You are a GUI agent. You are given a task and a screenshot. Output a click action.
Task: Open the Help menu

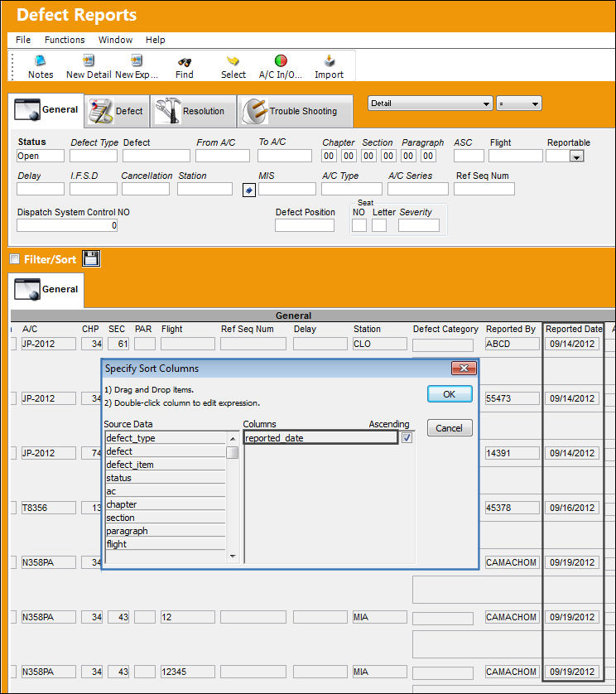(156, 40)
